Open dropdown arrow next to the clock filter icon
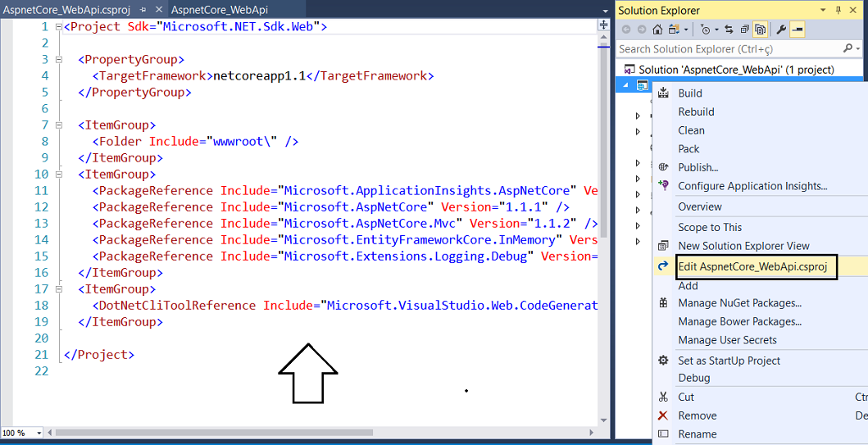The image size is (868, 445). [716, 30]
